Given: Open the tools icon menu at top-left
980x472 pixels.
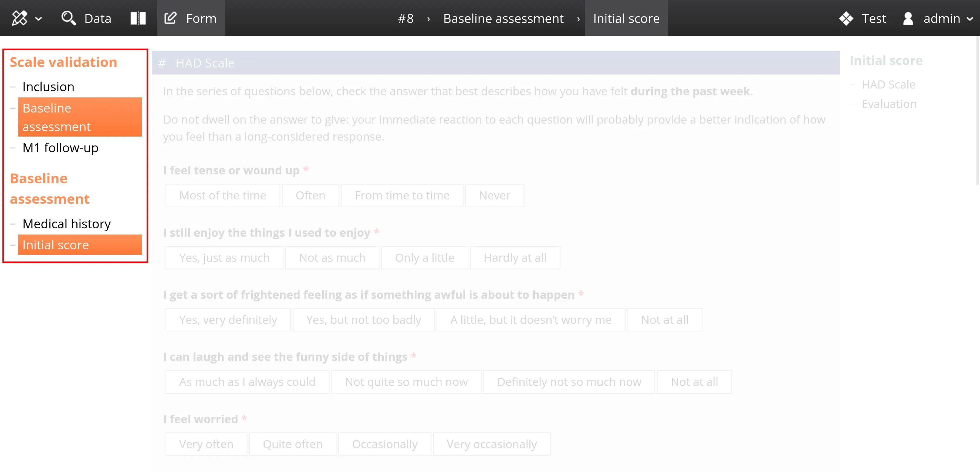Looking at the screenshot, I should 20,18.
